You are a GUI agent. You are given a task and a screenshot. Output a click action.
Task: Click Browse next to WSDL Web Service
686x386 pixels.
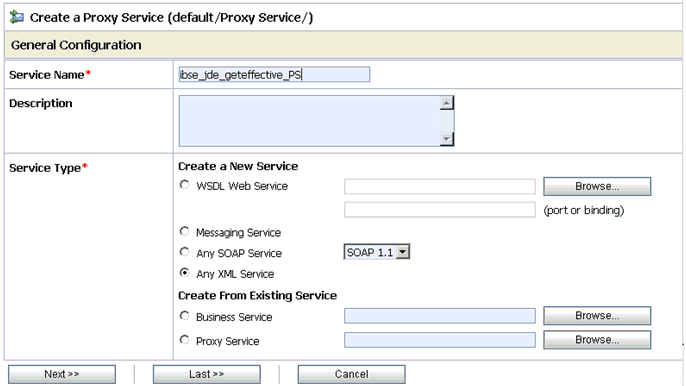pos(597,186)
